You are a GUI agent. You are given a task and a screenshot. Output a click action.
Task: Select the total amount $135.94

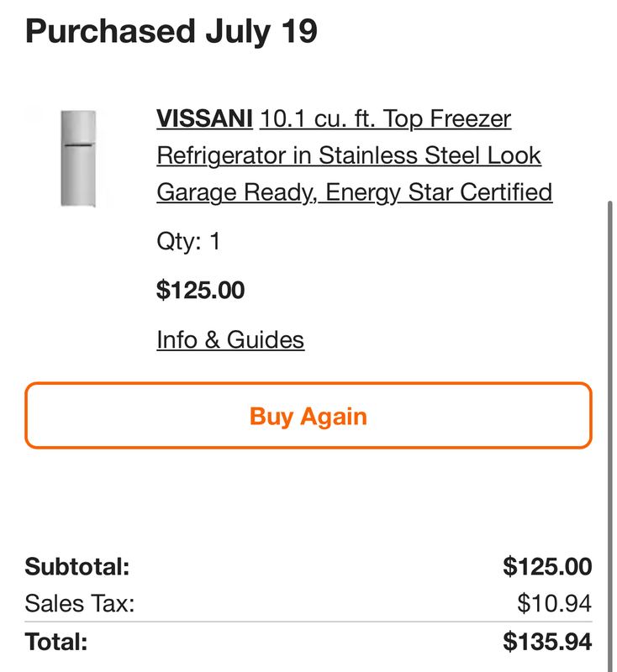tap(547, 642)
